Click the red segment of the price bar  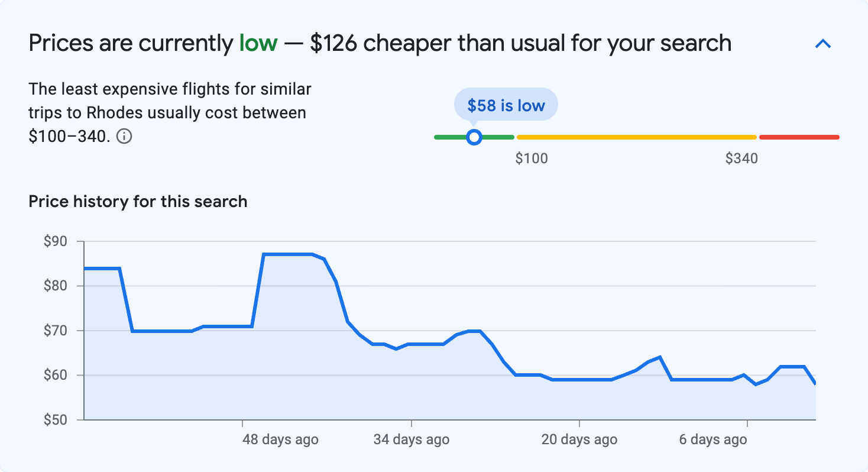click(x=798, y=137)
